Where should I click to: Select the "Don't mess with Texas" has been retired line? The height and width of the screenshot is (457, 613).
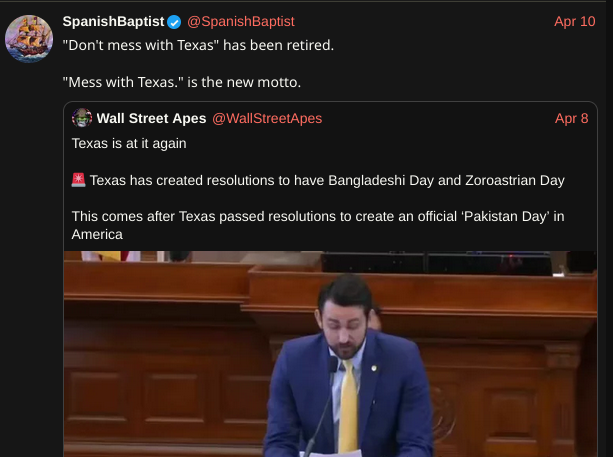pos(198,45)
